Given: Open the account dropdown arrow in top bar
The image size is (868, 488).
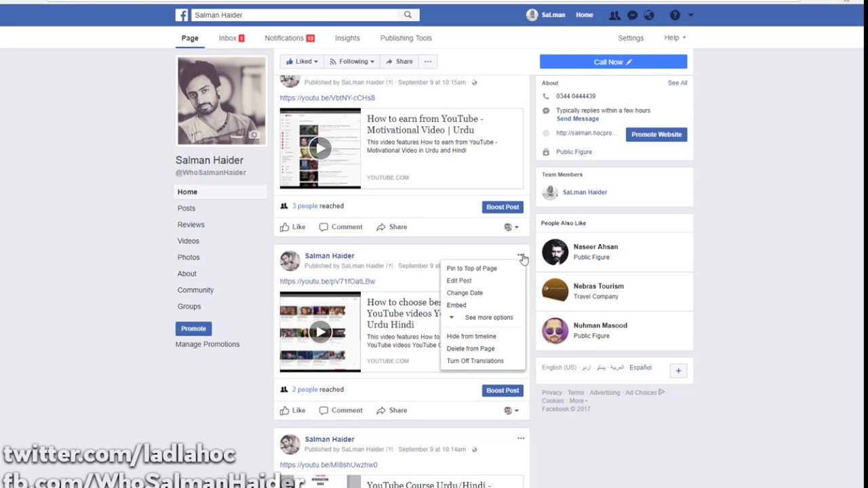Looking at the screenshot, I should (x=691, y=15).
